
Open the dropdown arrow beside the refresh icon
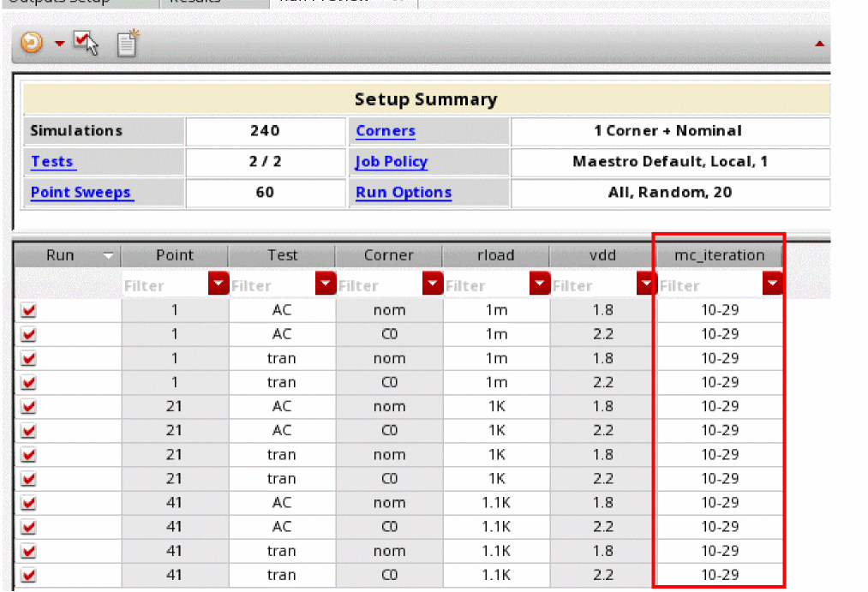tap(59, 43)
